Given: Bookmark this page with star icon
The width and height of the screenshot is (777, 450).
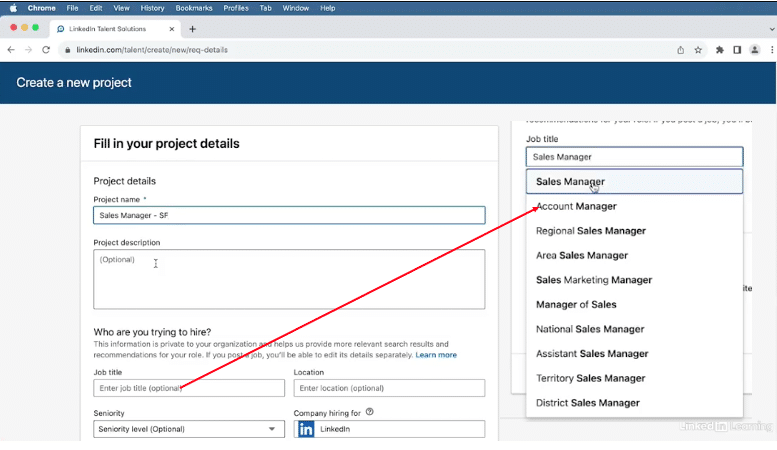Looking at the screenshot, I should (698, 50).
